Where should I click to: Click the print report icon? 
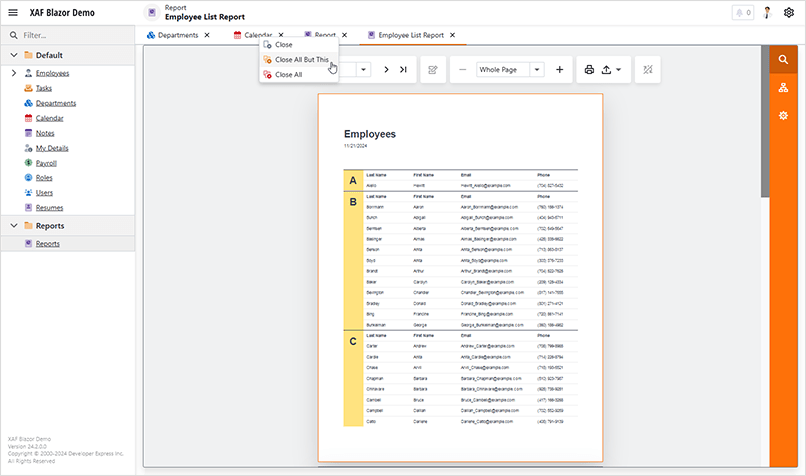coord(589,70)
